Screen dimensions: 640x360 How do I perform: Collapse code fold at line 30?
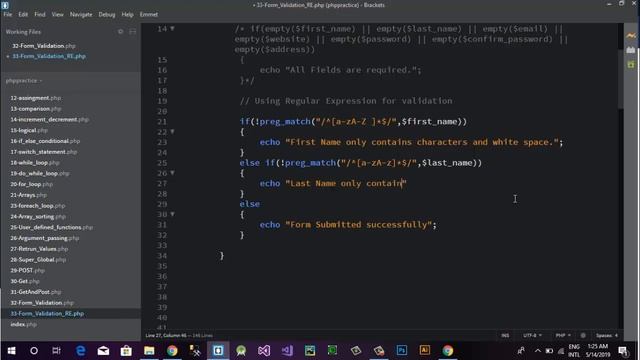click(x=172, y=214)
